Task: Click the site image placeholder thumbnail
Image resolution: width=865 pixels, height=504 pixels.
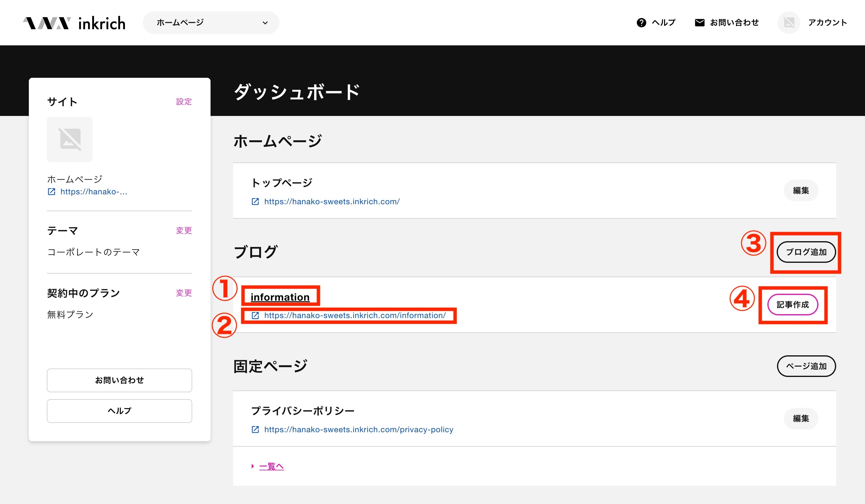Action: click(70, 139)
